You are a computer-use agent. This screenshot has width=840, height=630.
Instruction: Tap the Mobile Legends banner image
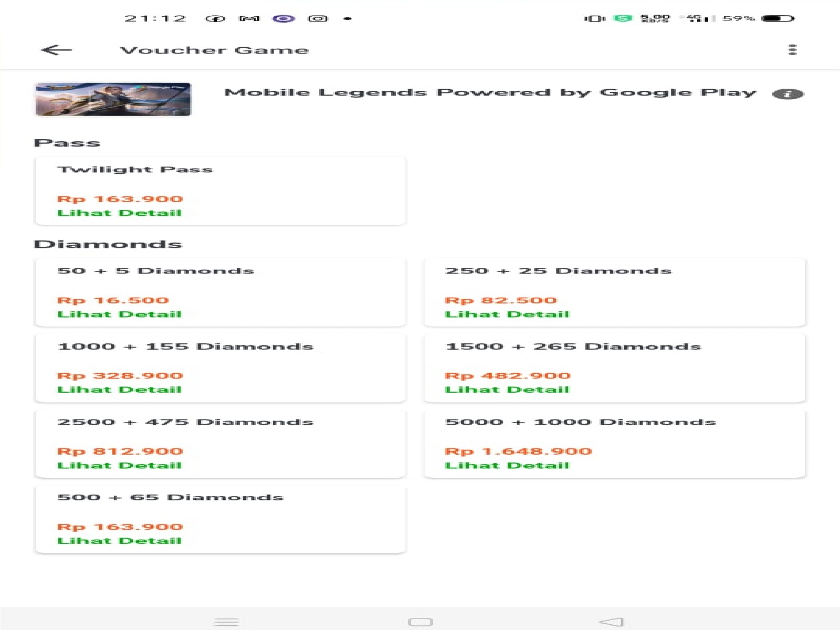click(x=112, y=99)
